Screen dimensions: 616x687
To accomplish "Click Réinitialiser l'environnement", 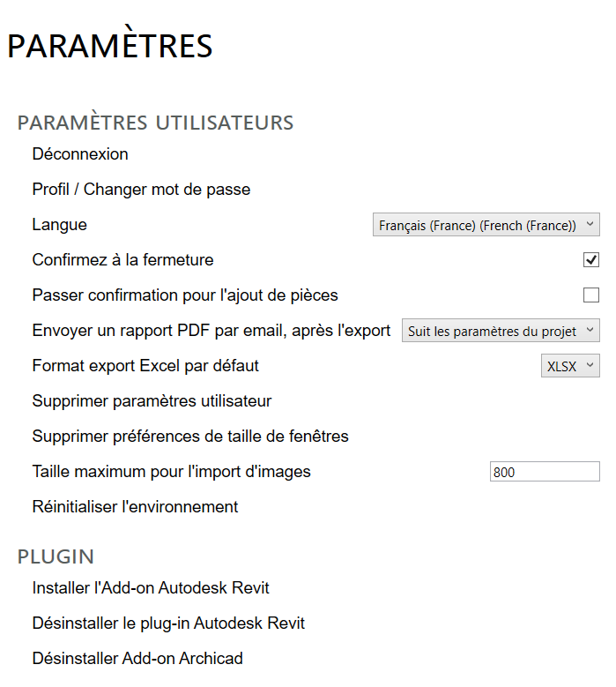I will coord(135,507).
